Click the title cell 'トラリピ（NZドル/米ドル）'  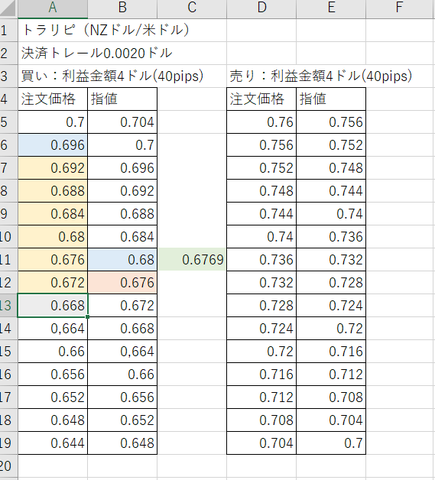(x=106, y=30)
